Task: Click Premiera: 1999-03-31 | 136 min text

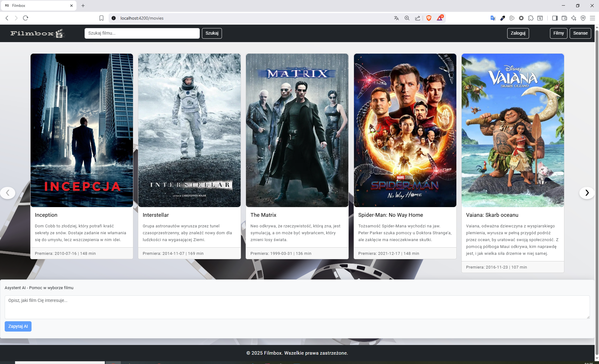Action: click(281, 253)
